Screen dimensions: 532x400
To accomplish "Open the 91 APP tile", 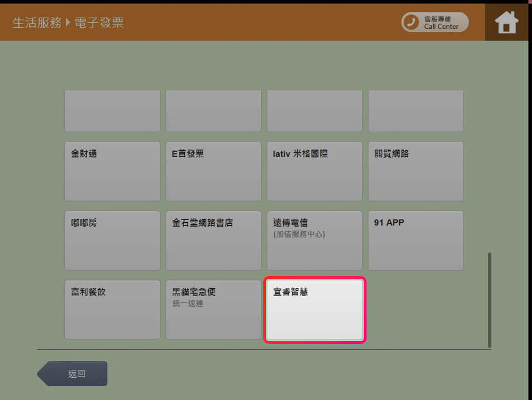I will pyautogui.click(x=415, y=241).
